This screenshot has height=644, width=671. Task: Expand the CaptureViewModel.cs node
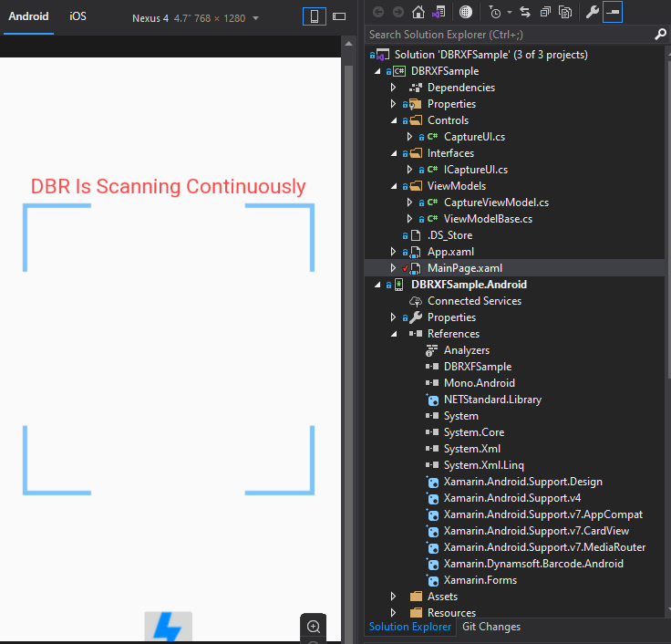click(x=409, y=203)
